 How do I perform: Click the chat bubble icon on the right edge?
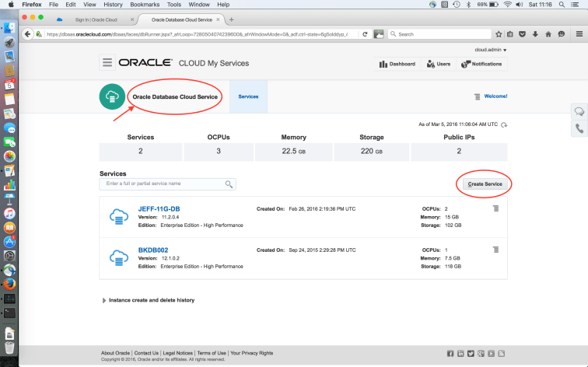tap(579, 111)
